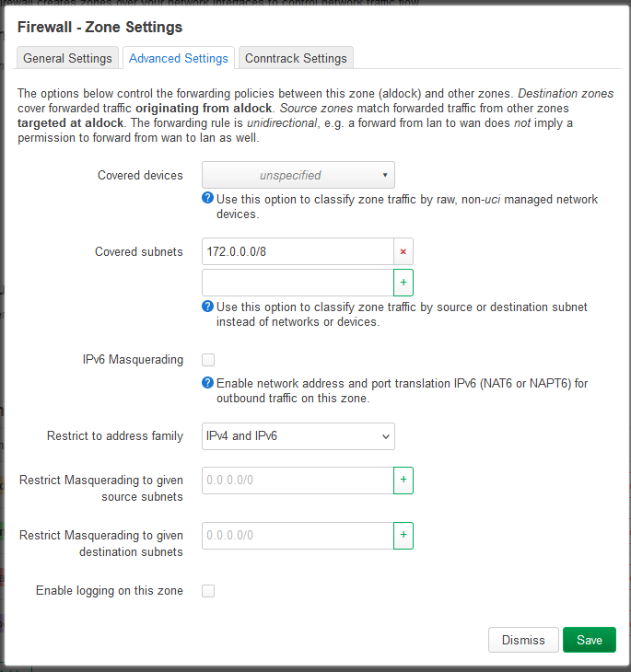This screenshot has width=631, height=672.
Task: Click masquerading source subnets input field
Action: pos(298,481)
